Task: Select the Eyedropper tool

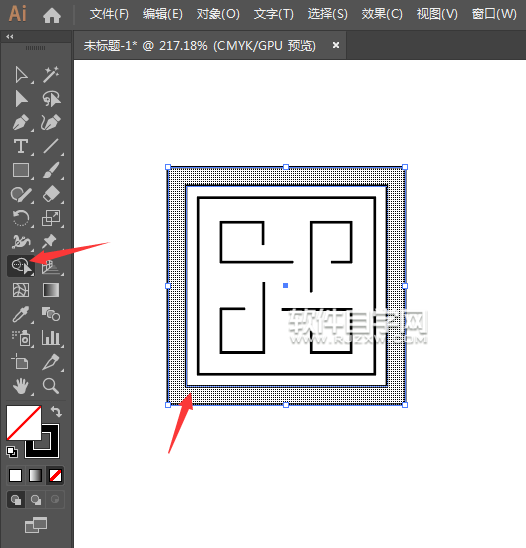Action: coord(21,314)
